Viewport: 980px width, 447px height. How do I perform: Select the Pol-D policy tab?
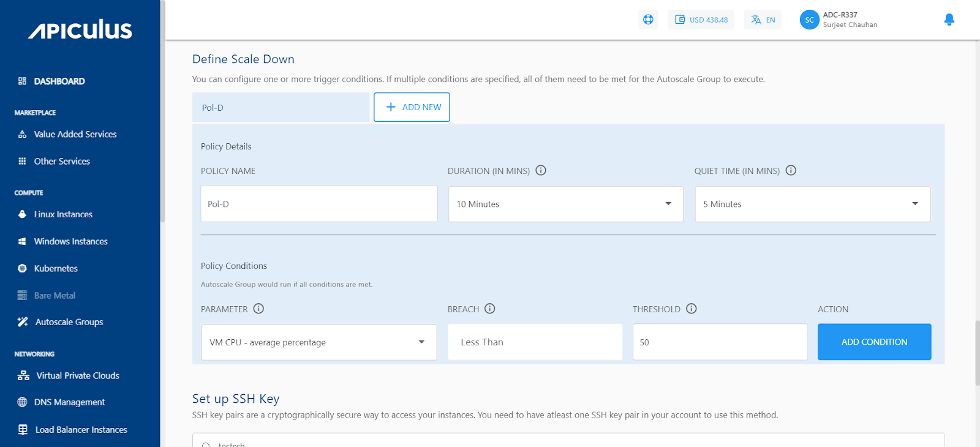[281, 108]
